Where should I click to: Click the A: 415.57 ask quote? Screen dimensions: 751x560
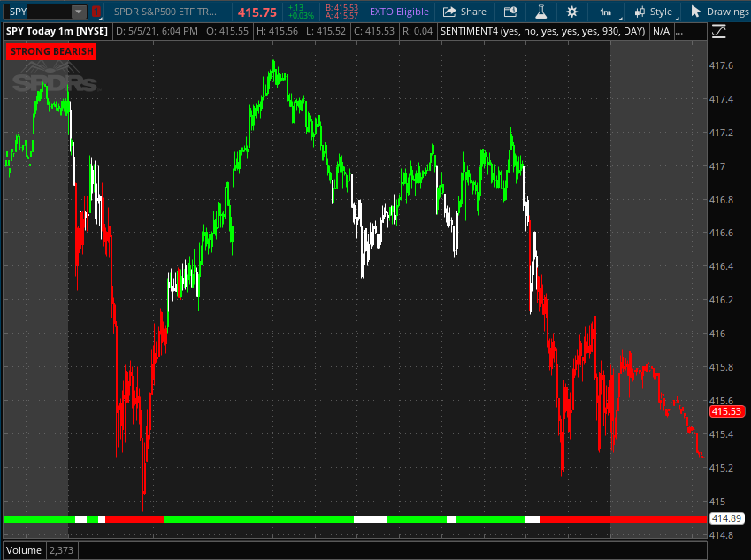tap(341, 15)
